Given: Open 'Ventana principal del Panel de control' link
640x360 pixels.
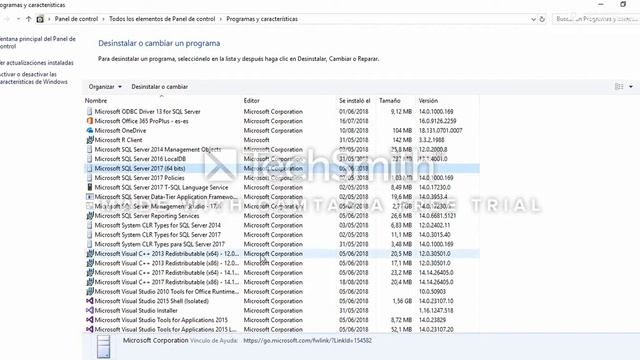Looking at the screenshot, I should [x=38, y=42].
